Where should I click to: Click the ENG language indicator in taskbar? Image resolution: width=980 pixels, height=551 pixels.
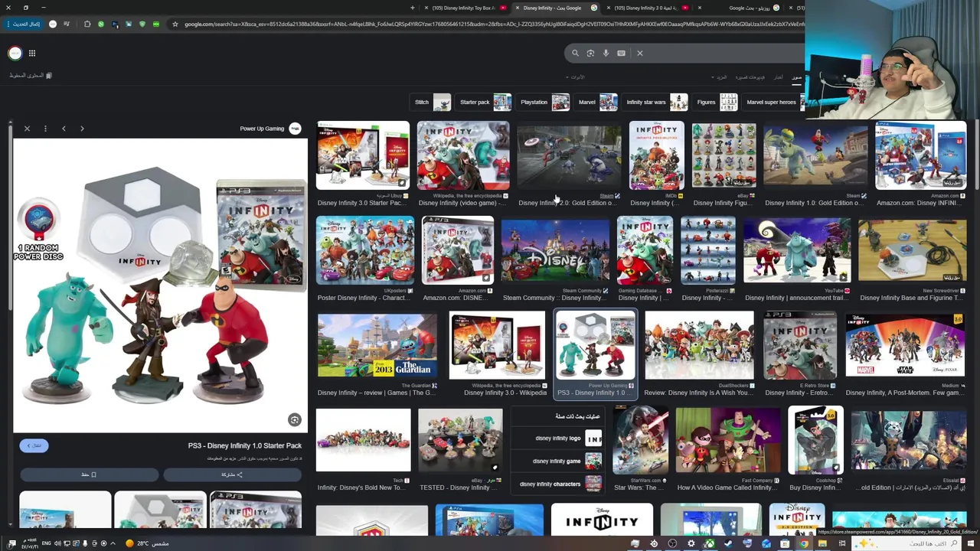tap(45, 543)
